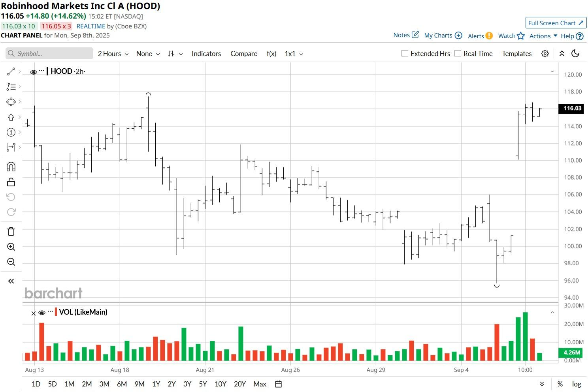Toggle the magnet snap mode
Viewport: 588px width, 392px height.
coord(11,167)
